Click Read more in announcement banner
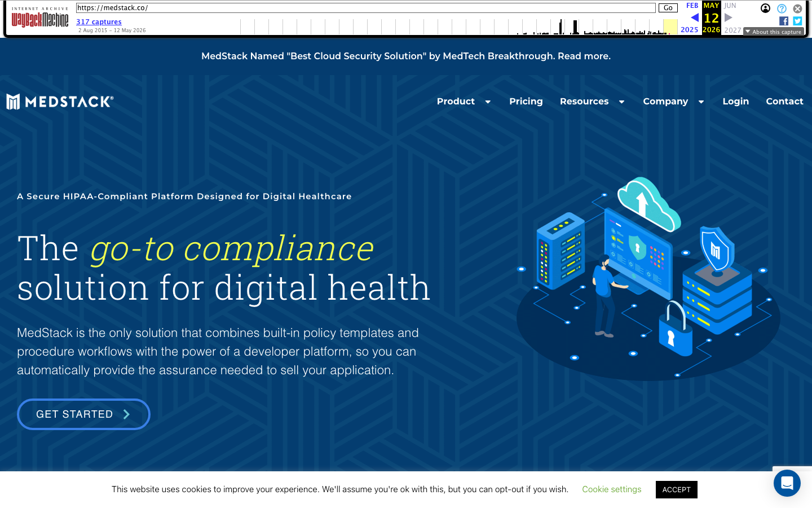The image size is (812, 508). point(584,56)
